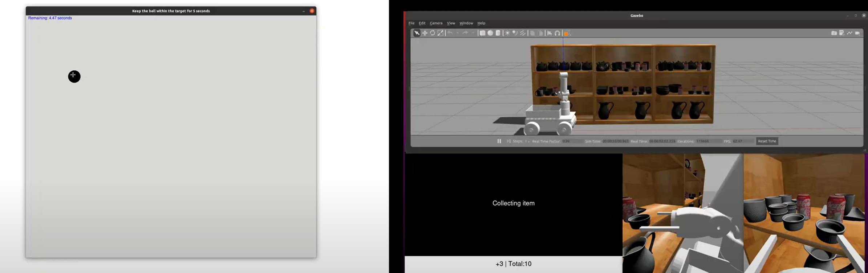Close the 'Keep the ball within the target' window
The height and width of the screenshot is (273, 868).
pyautogui.click(x=312, y=11)
